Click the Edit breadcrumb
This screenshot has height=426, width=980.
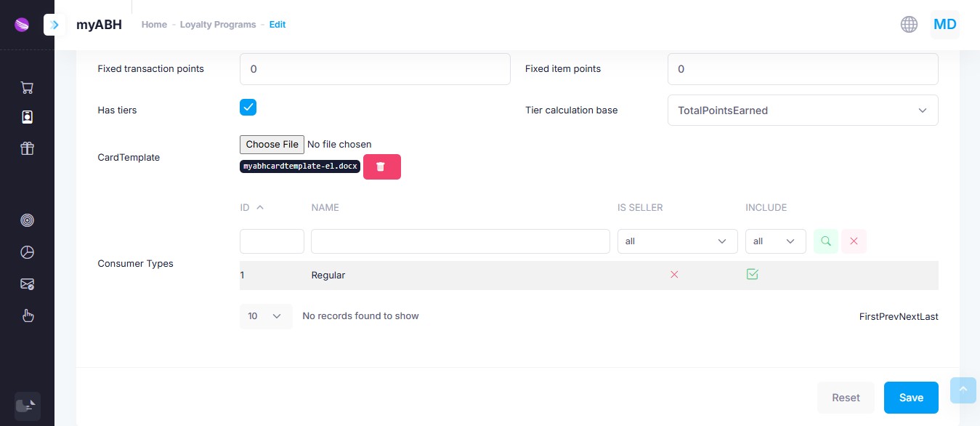pyautogui.click(x=278, y=25)
